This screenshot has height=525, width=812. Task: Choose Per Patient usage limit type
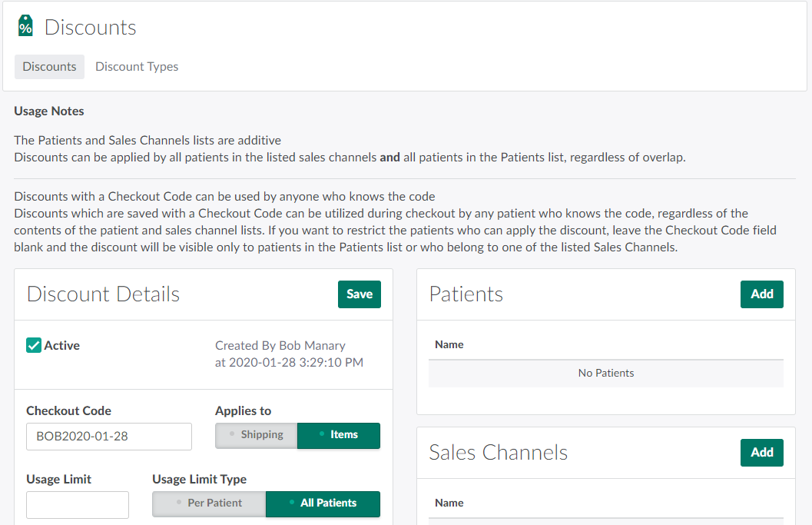tap(209, 503)
